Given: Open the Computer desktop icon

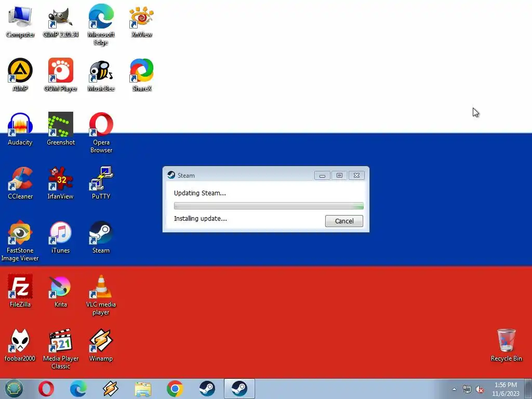Looking at the screenshot, I should click(20, 22).
